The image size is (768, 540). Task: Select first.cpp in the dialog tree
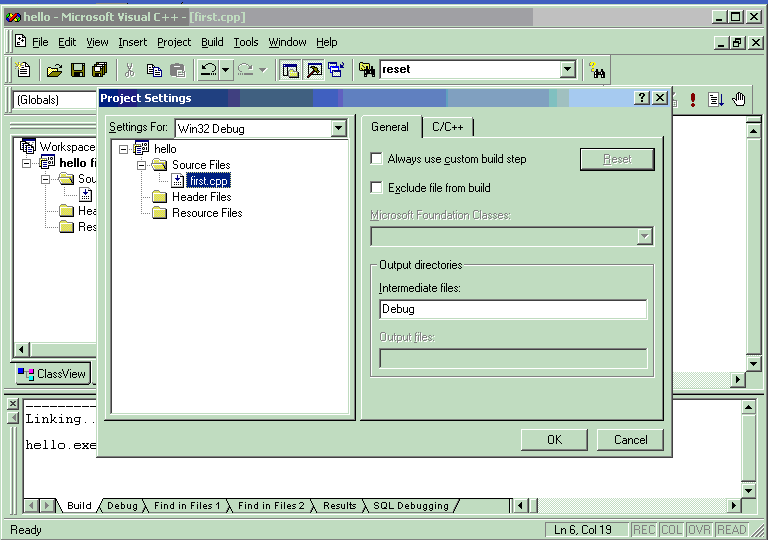pyautogui.click(x=209, y=181)
